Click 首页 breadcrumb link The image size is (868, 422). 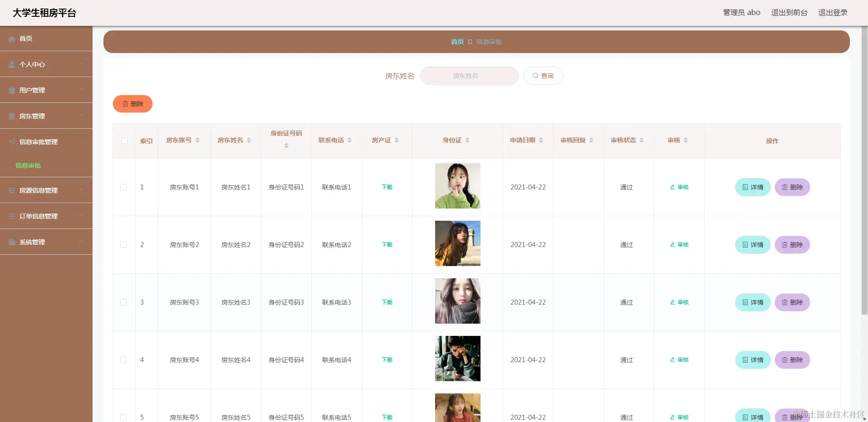click(x=457, y=42)
